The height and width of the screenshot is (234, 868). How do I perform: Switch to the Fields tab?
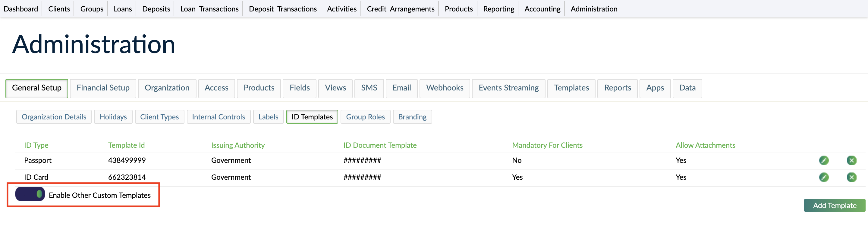[300, 88]
